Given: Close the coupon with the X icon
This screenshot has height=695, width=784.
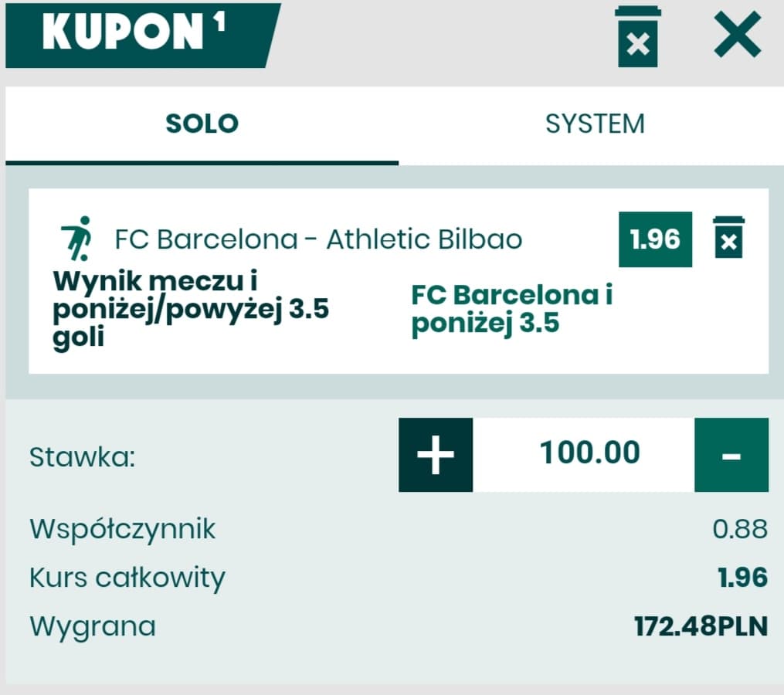Looking at the screenshot, I should pos(737,35).
